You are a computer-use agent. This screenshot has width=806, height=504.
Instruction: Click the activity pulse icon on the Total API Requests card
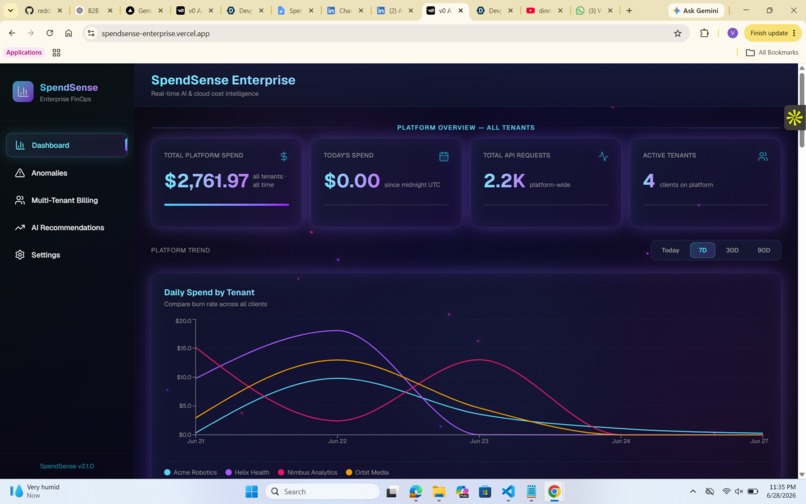pyautogui.click(x=603, y=156)
